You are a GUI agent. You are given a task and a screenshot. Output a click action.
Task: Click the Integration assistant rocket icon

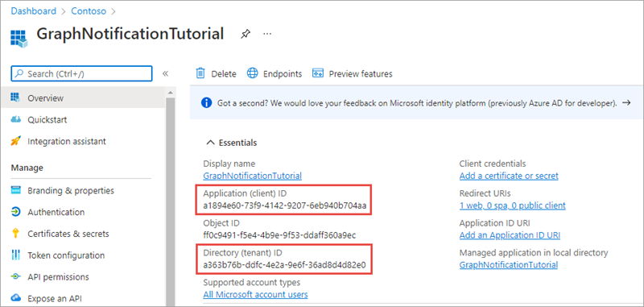[x=15, y=141]
